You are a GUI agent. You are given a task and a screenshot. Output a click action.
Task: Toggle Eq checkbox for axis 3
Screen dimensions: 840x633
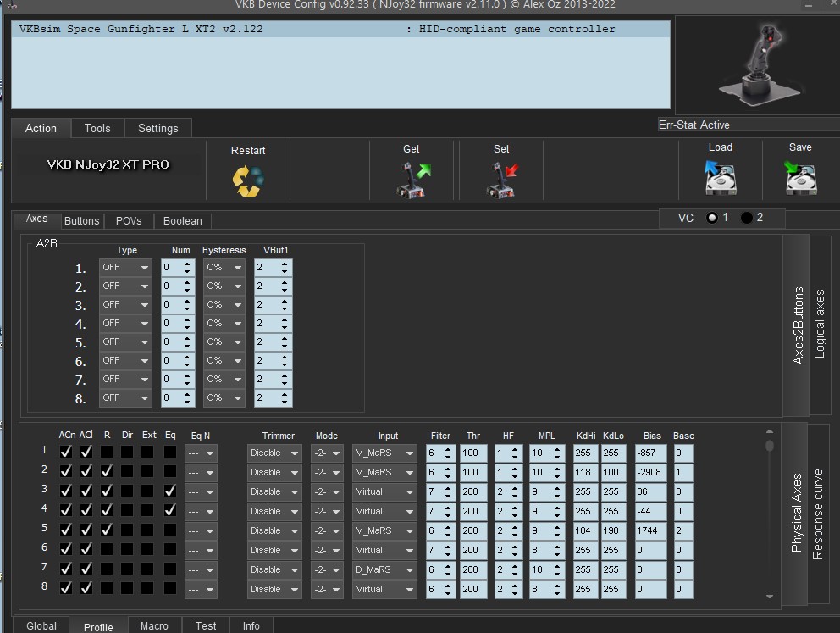coord(170,491)
